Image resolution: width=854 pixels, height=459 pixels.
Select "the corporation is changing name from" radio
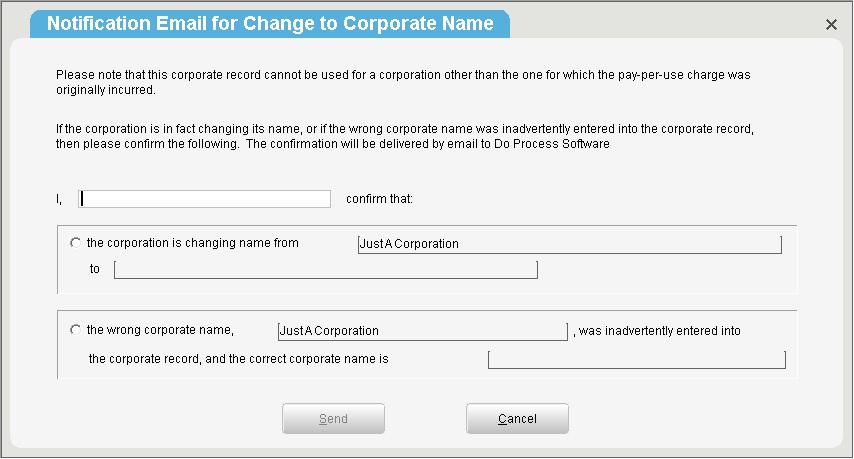tap(75, 243)
